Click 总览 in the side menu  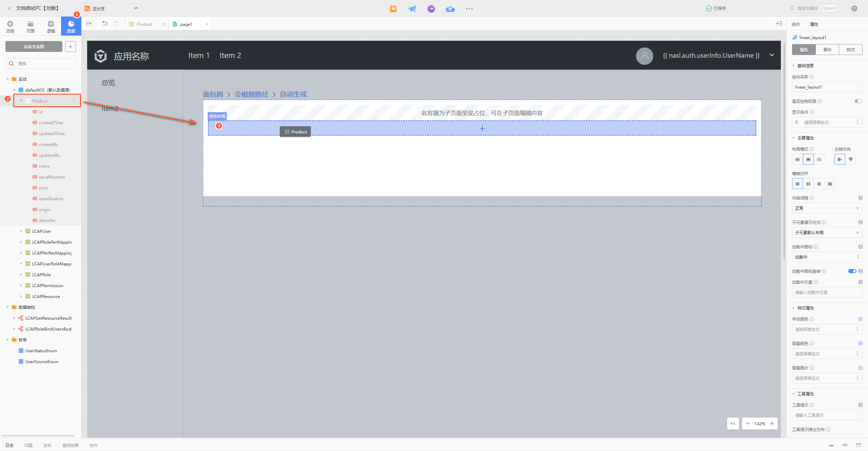108,83
